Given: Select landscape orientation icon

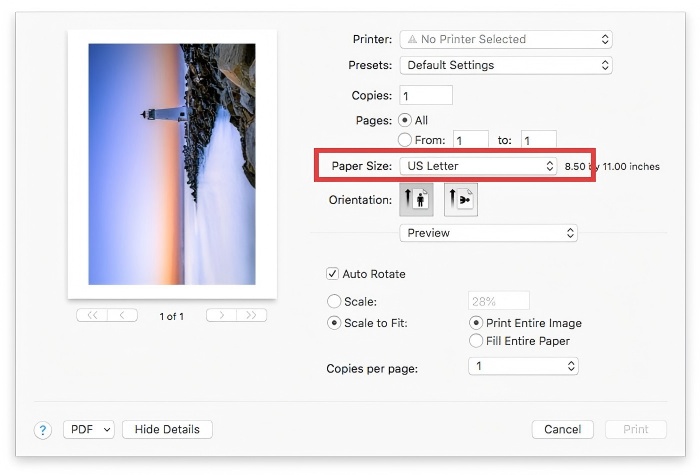Looking at the screenshot, I should click(x=461, y=200).
